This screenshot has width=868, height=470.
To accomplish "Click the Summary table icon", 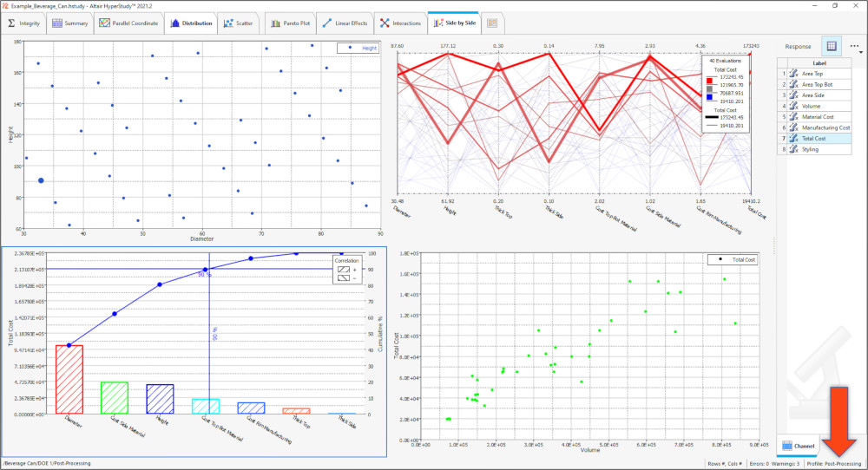I will point(57,23).
